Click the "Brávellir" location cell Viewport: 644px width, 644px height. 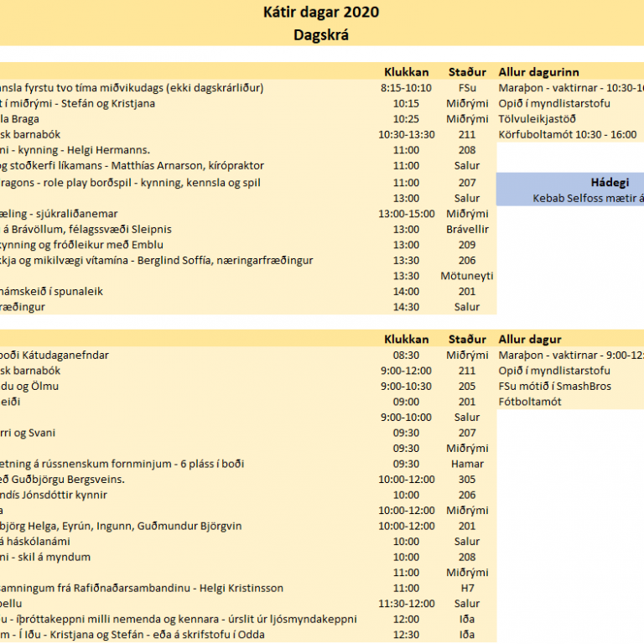click(x=467, y=230)
